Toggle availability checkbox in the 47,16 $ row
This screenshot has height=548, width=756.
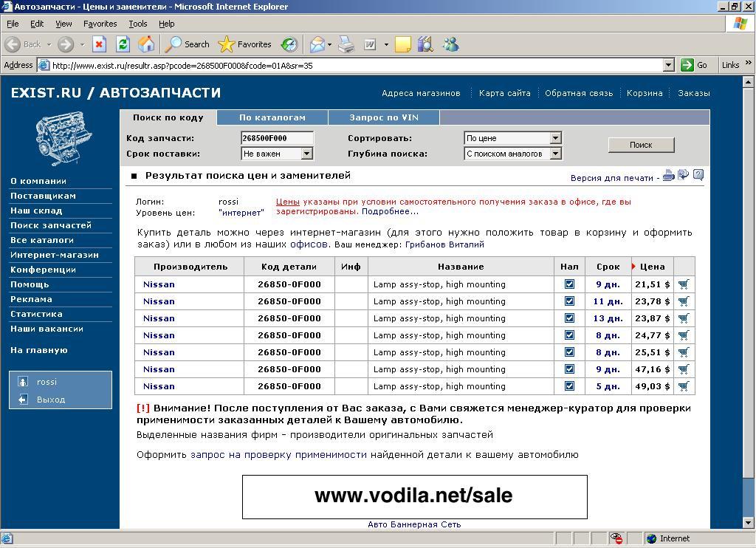tap(569, 369)
